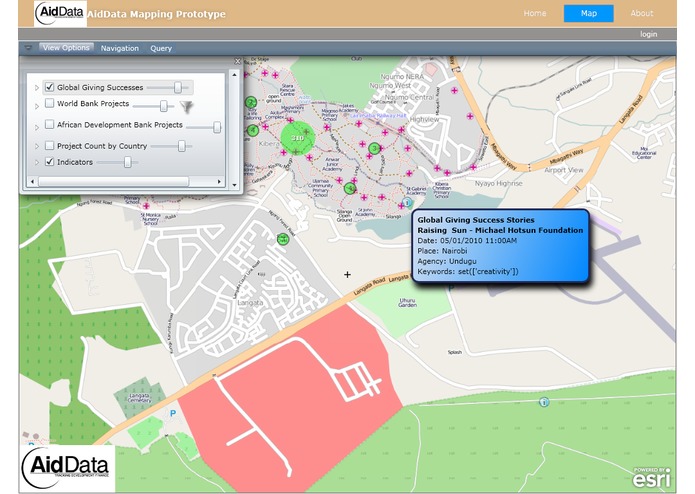
Task: Click the Langata map label
Action: tap(250, 303)
